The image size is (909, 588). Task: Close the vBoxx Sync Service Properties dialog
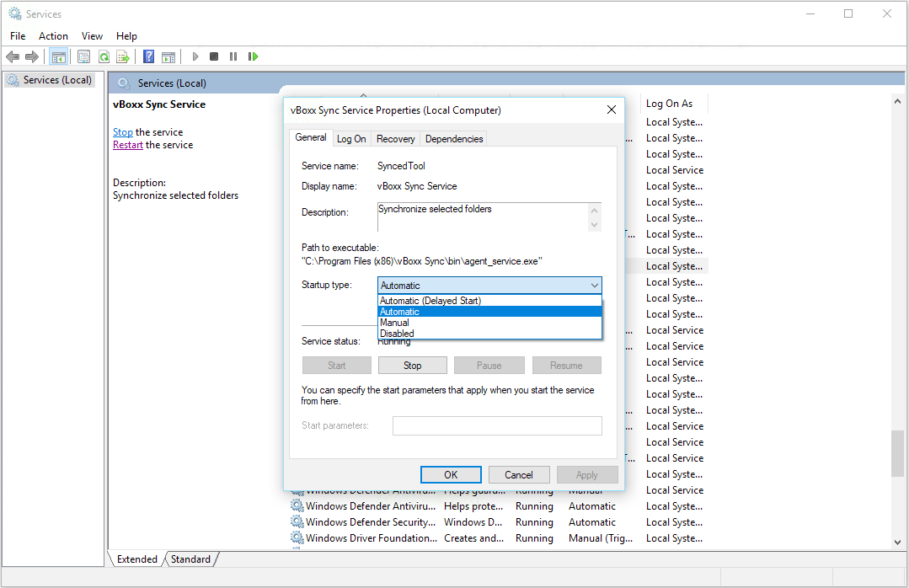point(611,110)
